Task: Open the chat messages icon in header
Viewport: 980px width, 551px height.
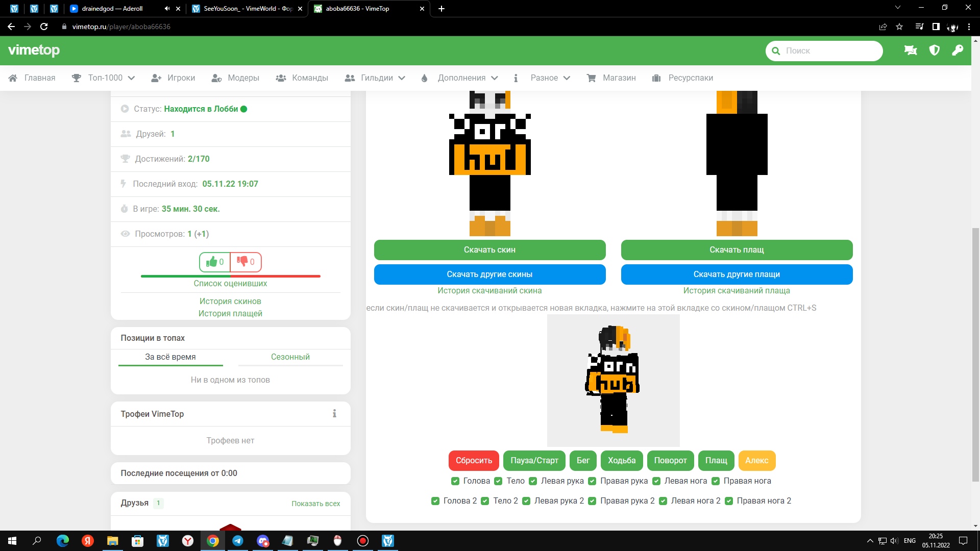Action: click(910, 51)
